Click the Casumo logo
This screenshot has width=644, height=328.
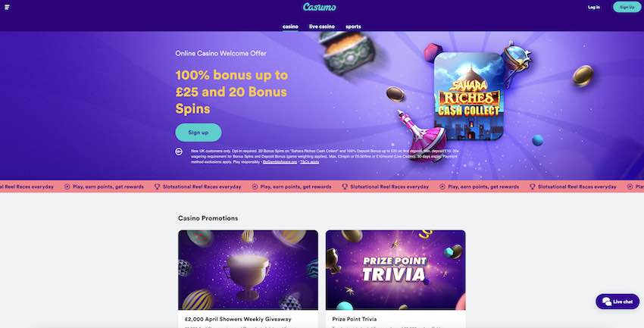(x=320, y=7)
